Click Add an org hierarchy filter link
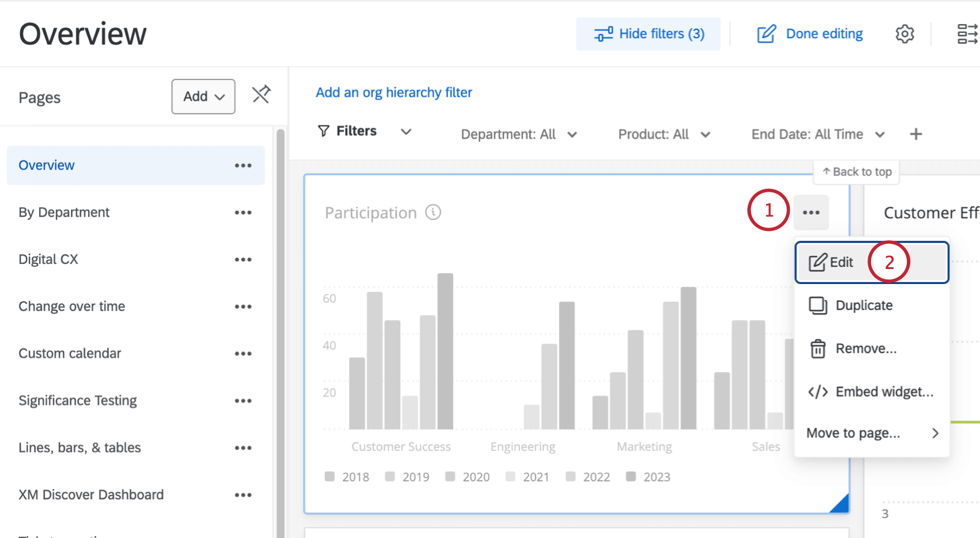This screenshot has width=980, height=538. point(394,93)
